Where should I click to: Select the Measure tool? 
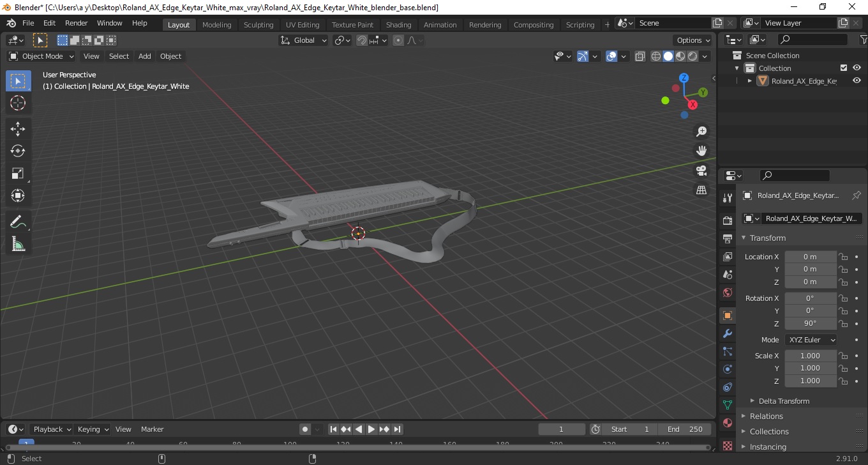tap(18, 244)
